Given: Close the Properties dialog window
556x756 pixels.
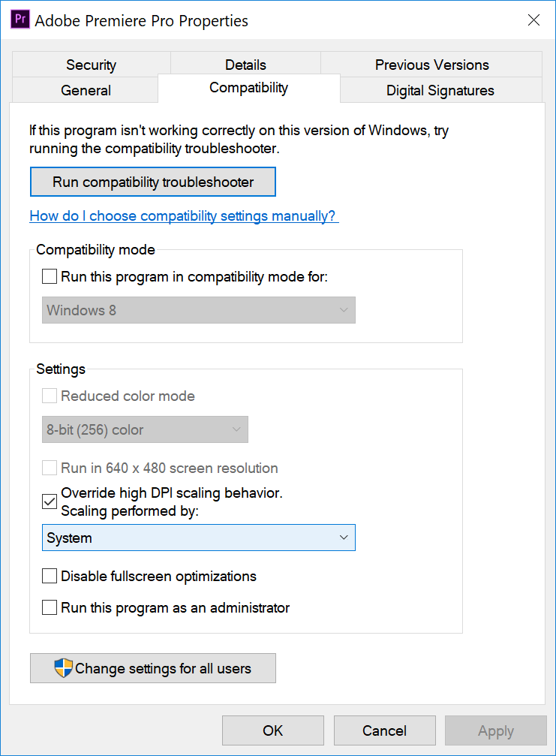Looking at the screenshot, I should (533, 20).
